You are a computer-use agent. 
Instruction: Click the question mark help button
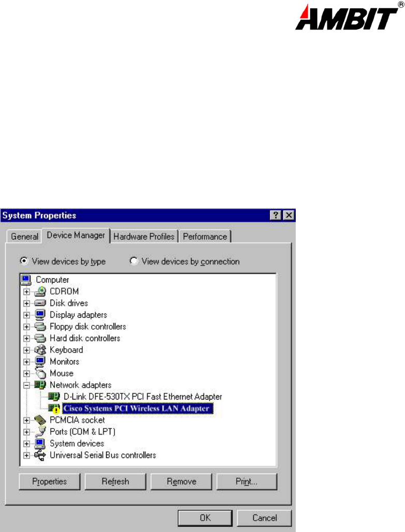(x=276, y=215)
